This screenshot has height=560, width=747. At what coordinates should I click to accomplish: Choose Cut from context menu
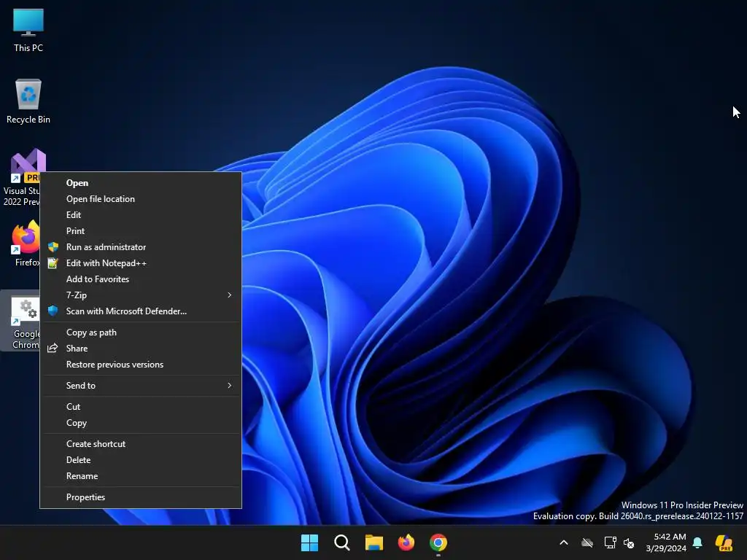pos(141,407)
